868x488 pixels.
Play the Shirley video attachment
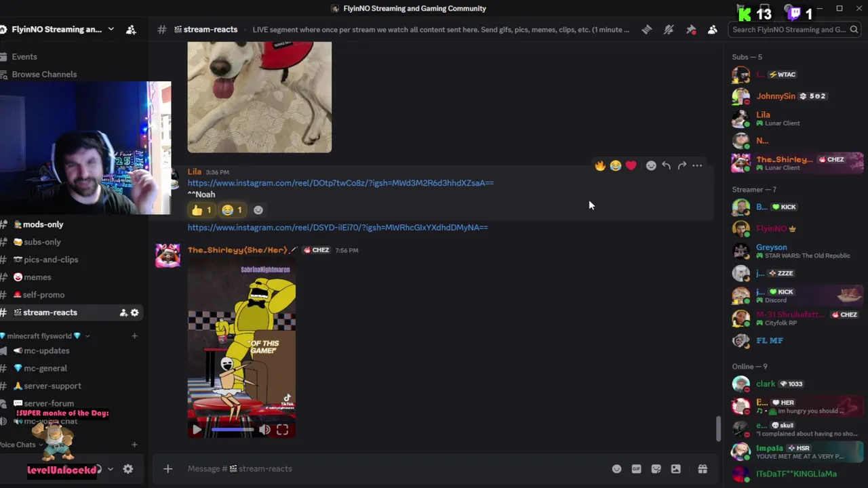[197, 429]
